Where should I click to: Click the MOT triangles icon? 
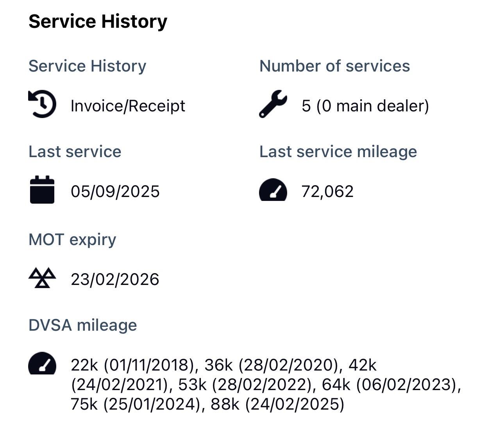coord(42,278)
